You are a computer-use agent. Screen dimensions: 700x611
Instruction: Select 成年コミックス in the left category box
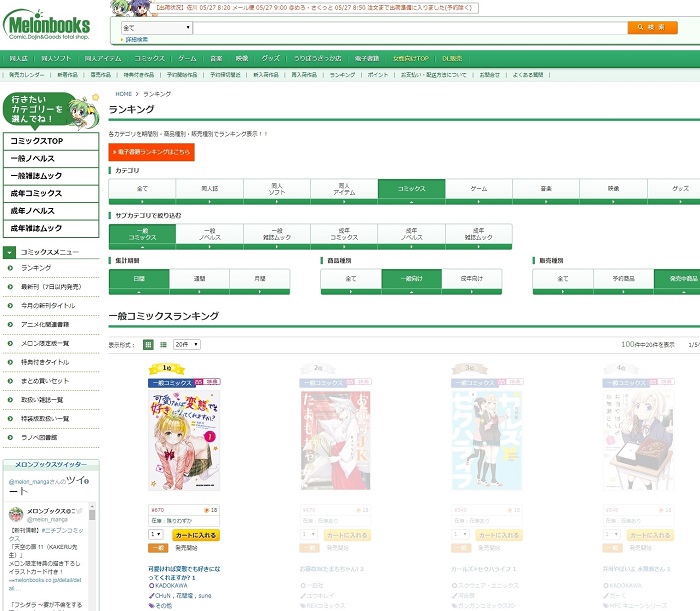tap(51, 193)
